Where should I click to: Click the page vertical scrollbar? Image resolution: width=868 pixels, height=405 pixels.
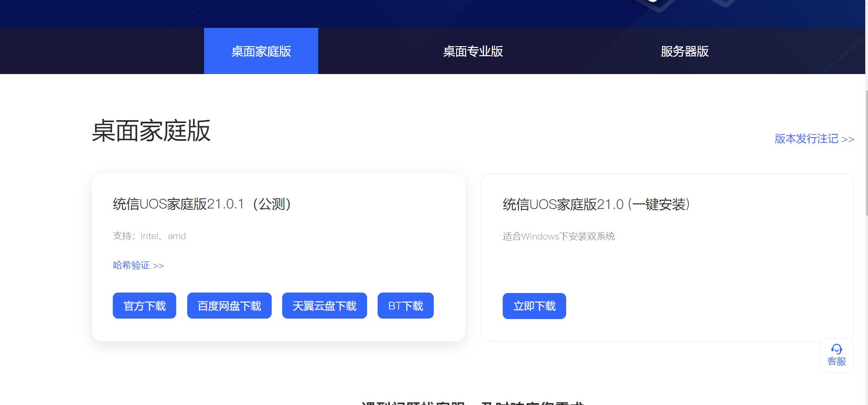[x=866, y=153]
